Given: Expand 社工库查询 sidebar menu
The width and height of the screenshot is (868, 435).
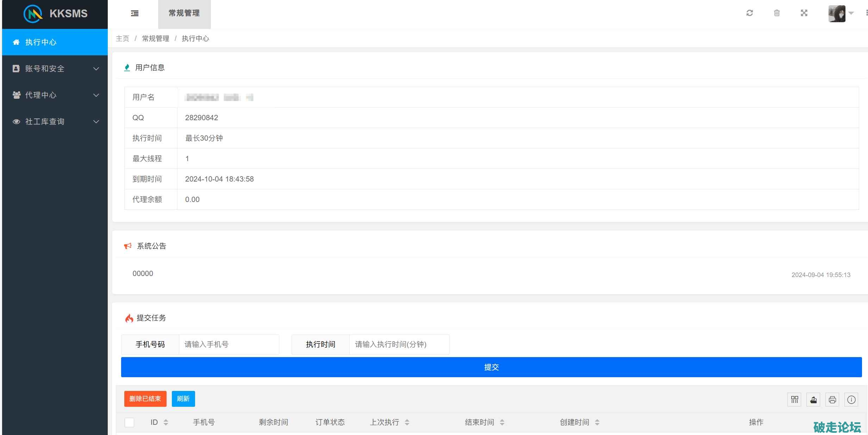Looking at the screenshot, I should coord(55,122).
